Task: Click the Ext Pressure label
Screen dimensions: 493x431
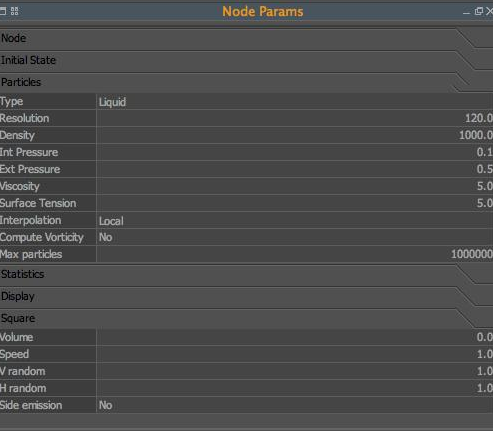Action: (x=30, y=169)
